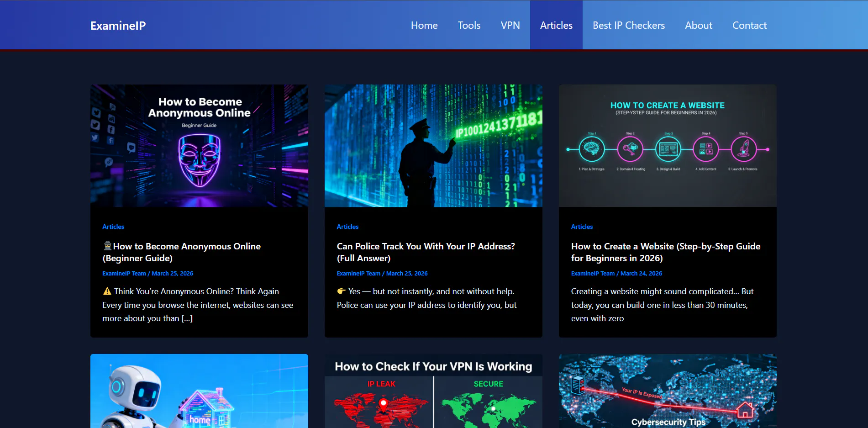The width and height of the screenshot is (868, 428).
Task: Open the How to Create a Website thumbnail
Action: click(x=668, y=146)
